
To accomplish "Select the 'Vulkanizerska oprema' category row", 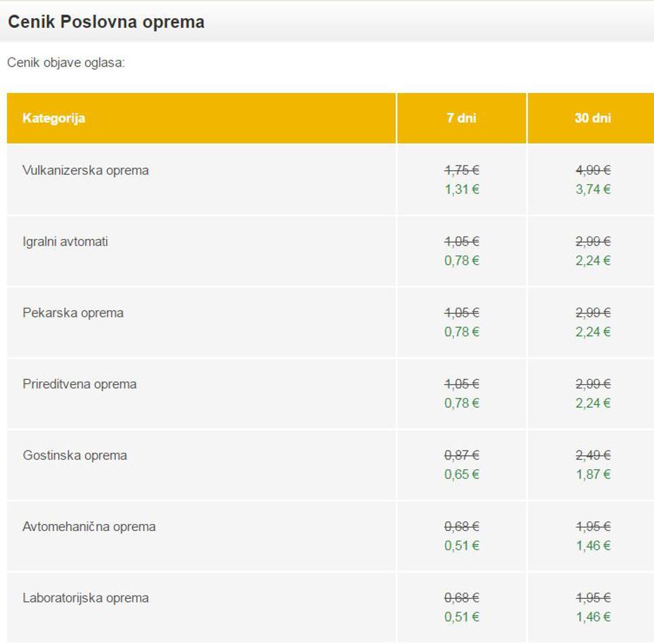I will click(x=85, y=171).
